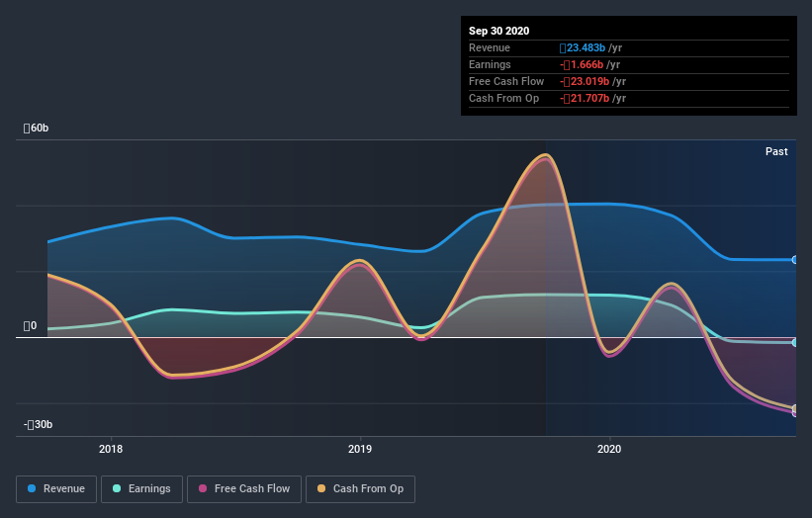Click the Revenue label in tooltip
Screen dimensions: 812x518
[x=490, y=48]
